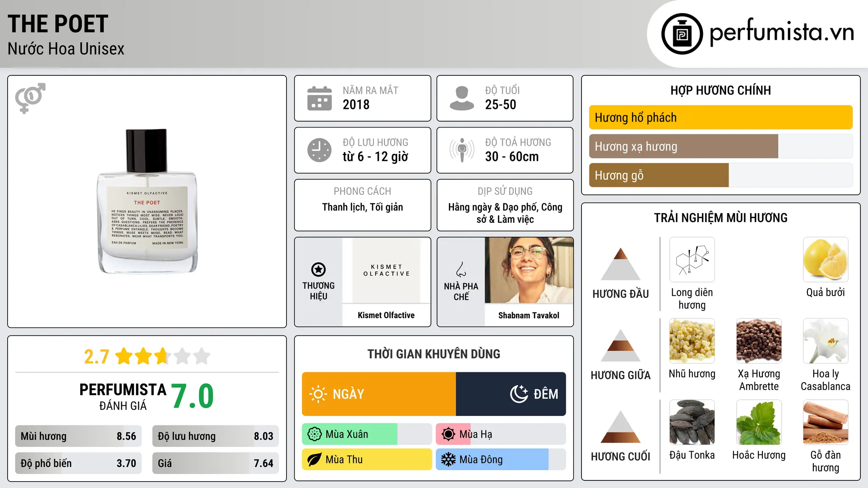The width and height of the screenshot is (868, 488).
Task: Click the age range value 25-50
Action: [x=501, y=105]
